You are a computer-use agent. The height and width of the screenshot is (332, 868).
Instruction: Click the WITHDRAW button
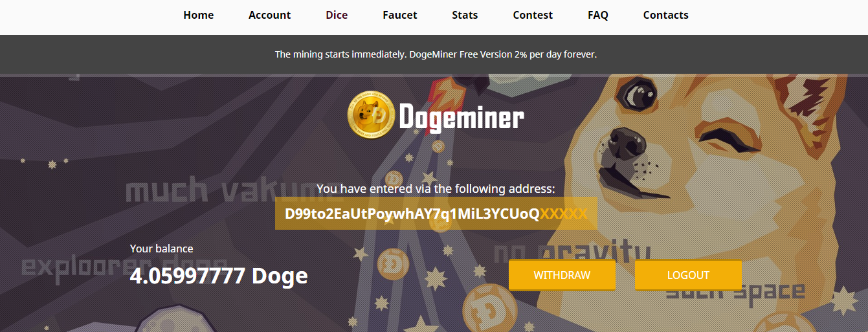(562, 275)
